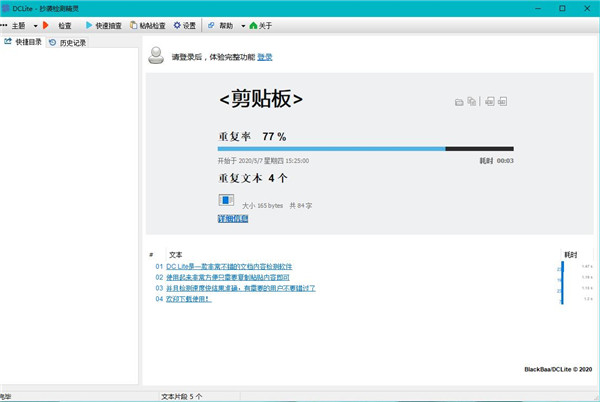This screenshot has width=600, height=402.
Task: Open the 详细信息 details link
Action: 232,218
